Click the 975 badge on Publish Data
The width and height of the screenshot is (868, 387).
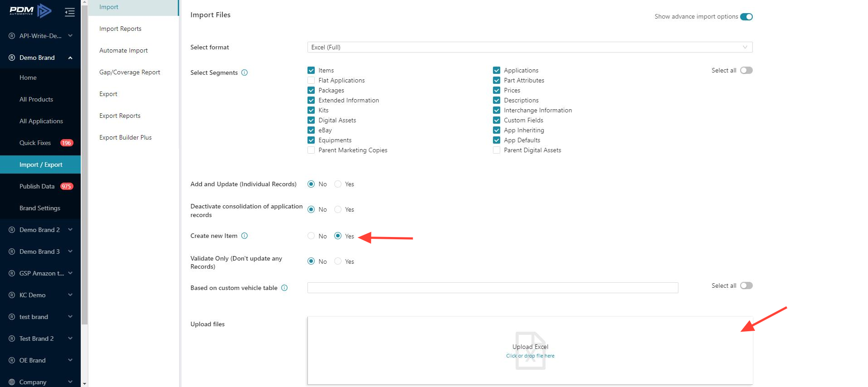pyautogui.click(x=67, y=186)
